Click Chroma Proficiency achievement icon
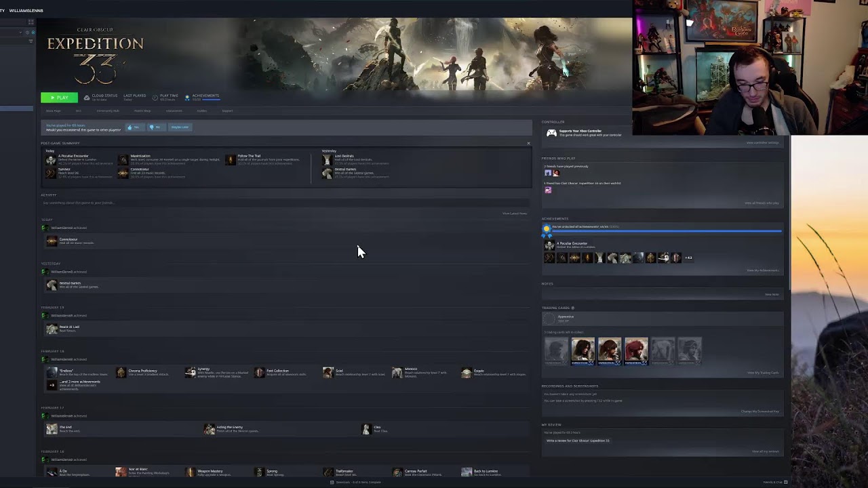This screenshot has height=488, width=868. [121, 373]
